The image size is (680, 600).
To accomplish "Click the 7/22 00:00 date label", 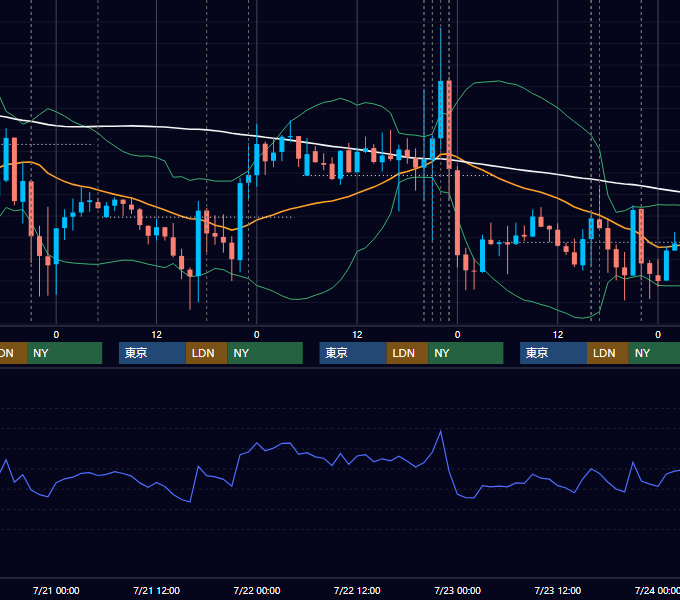I will pyautogui.click(x=257, y=590).
